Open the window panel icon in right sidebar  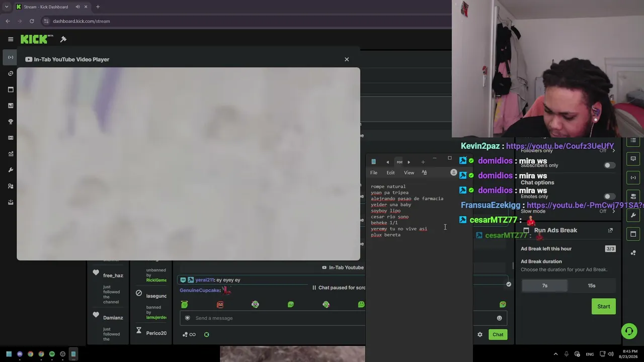coord(633,234)
